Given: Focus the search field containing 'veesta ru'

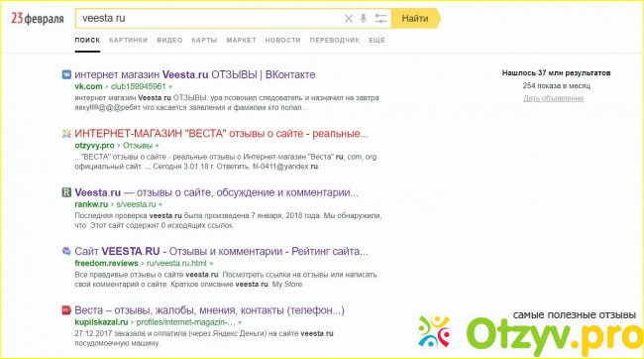Looking at the screenshot, I should click(x=209, y=19).
